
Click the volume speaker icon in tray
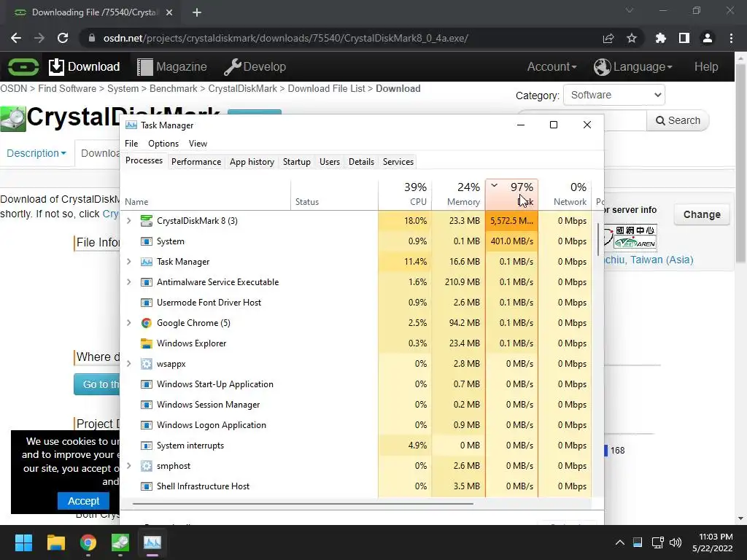(676, 542)
